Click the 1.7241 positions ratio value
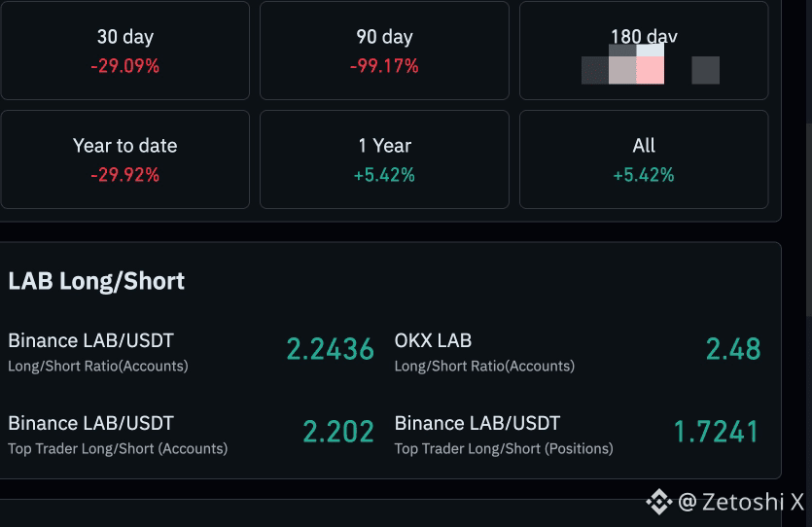812x527 pixels. (717, 432)
